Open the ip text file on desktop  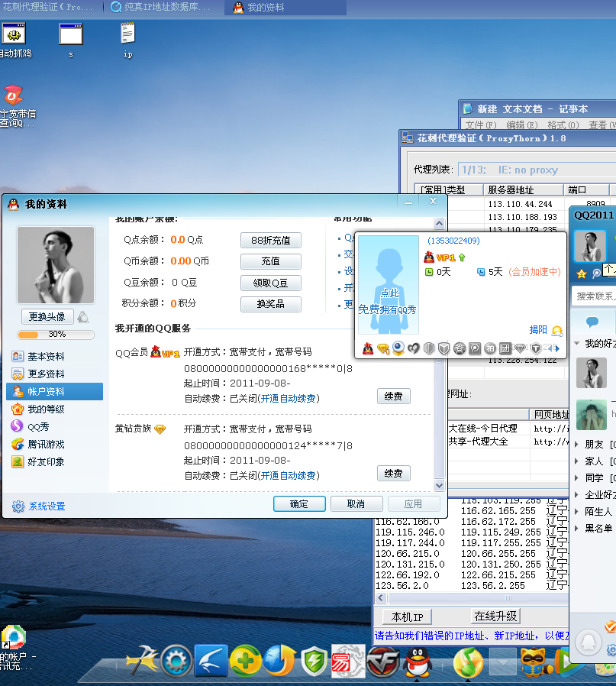(127, 40)
